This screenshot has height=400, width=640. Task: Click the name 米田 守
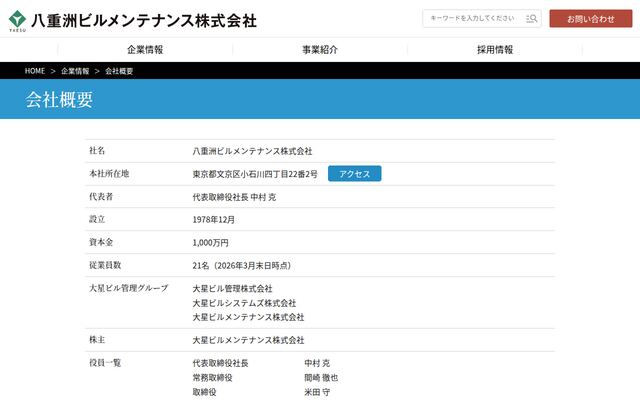(317, 392)
